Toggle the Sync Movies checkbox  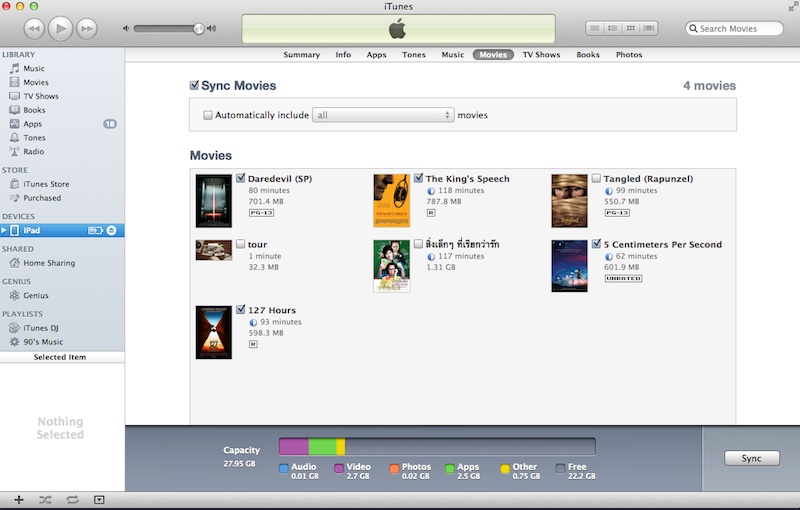point(194,85)
